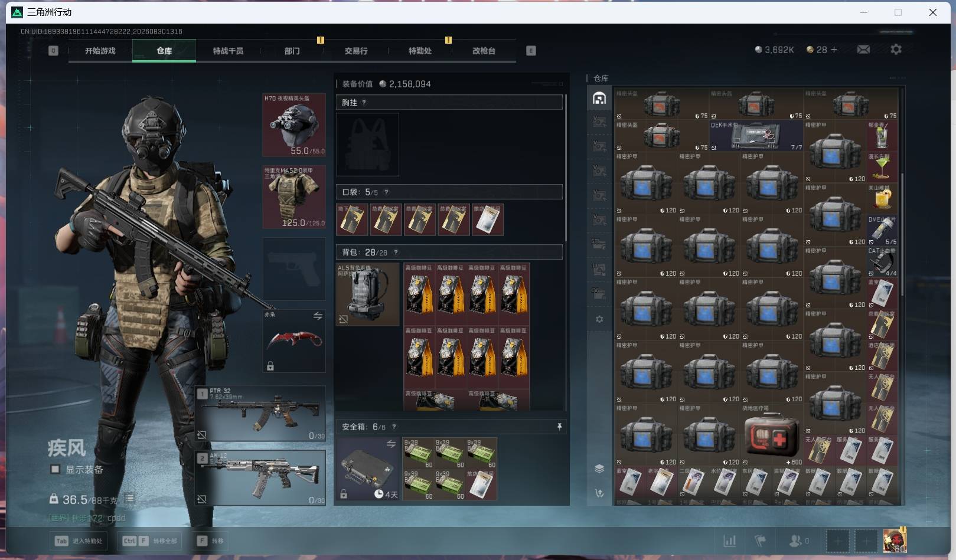Click the flag icon in bottom bar
This screenshot has height=560, width=956.
click(761, 541)
